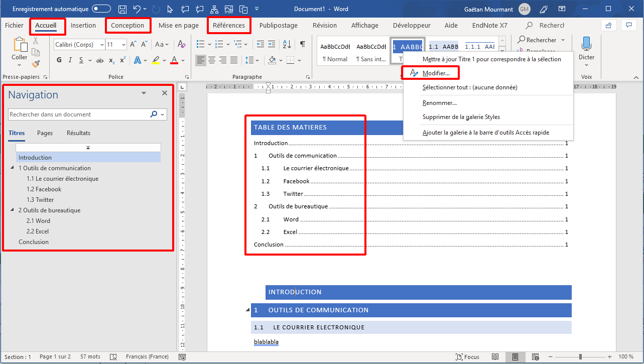This screenshot has width=644, height=364.
Task: Align text right icon
Action: pos(223,60)
